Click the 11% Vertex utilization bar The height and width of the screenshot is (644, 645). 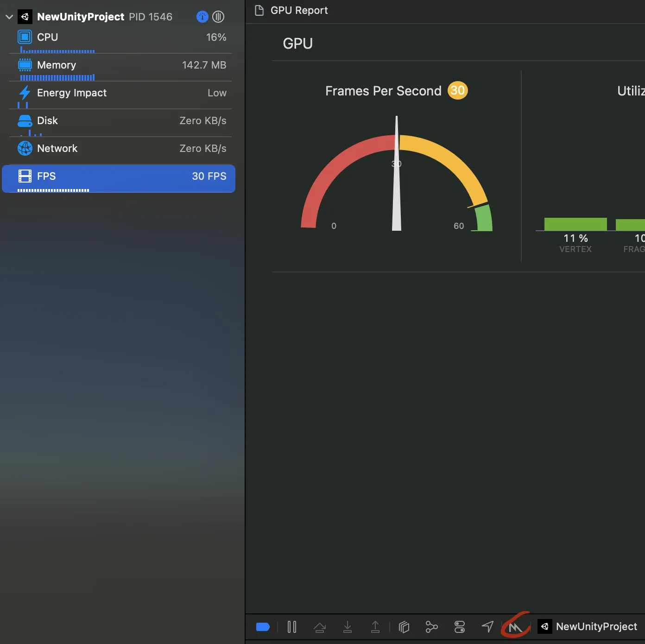pos(575,224)
